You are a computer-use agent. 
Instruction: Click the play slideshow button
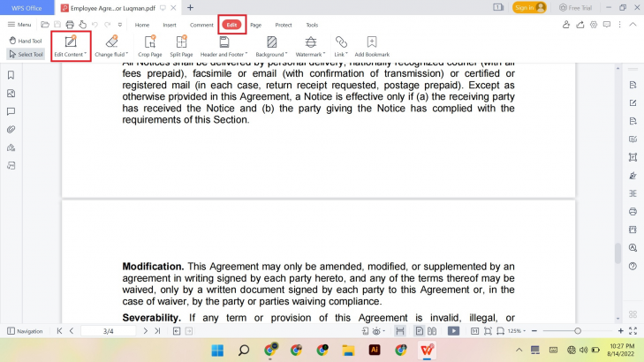tap(453, 331)
